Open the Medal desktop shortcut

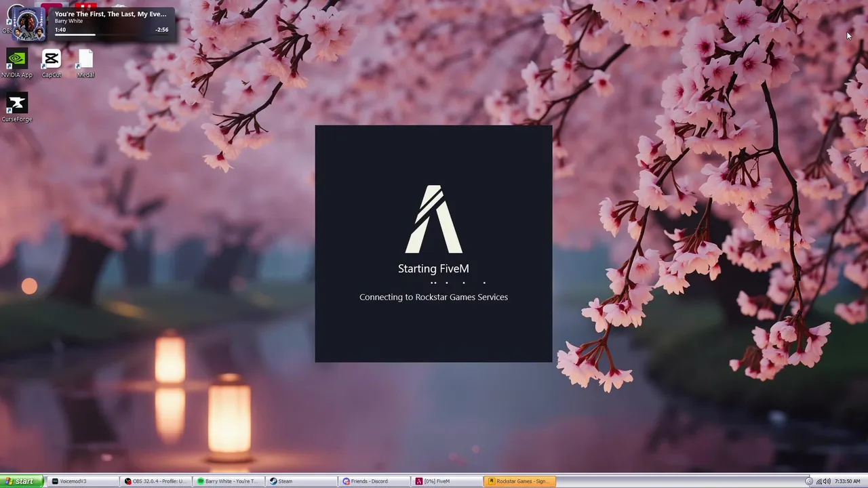point(85,63)
